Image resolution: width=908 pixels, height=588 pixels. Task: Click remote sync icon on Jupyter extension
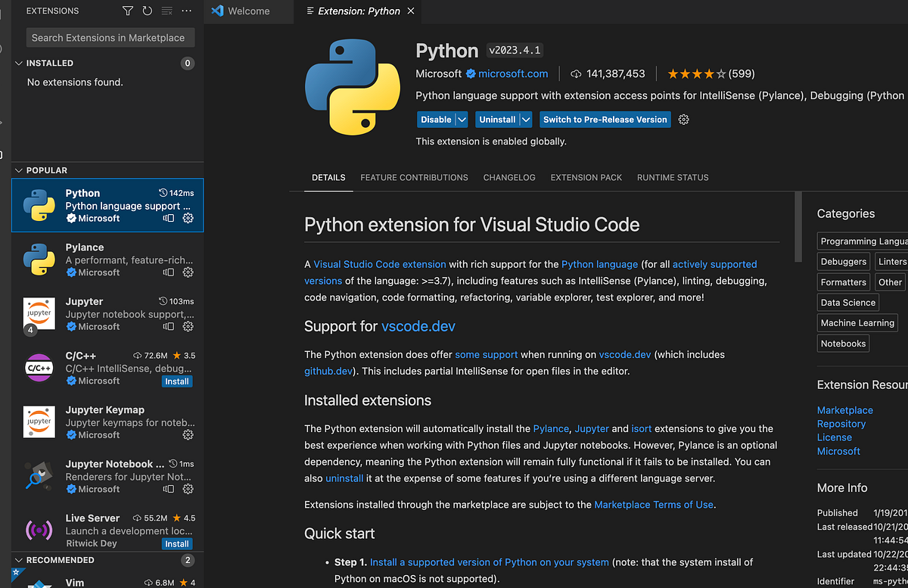coord(169,327)
